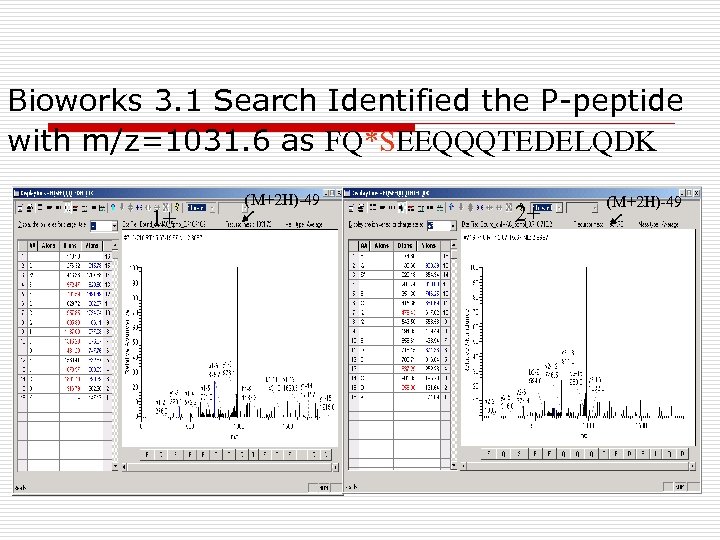Click the scroll-down arrow of left ion table
This screenshot has height=540, width=720.
point(115,467)
